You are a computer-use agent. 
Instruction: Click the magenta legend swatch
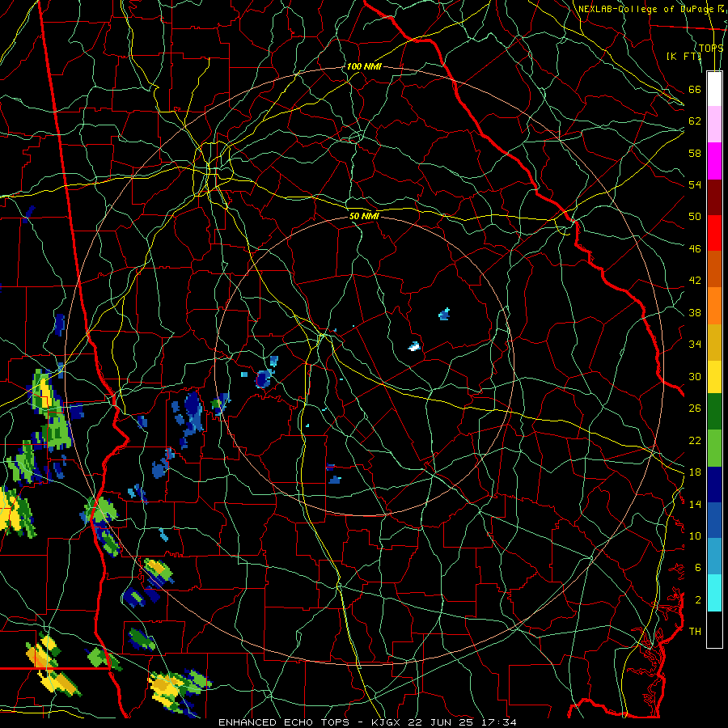click(x=714, y=161)
